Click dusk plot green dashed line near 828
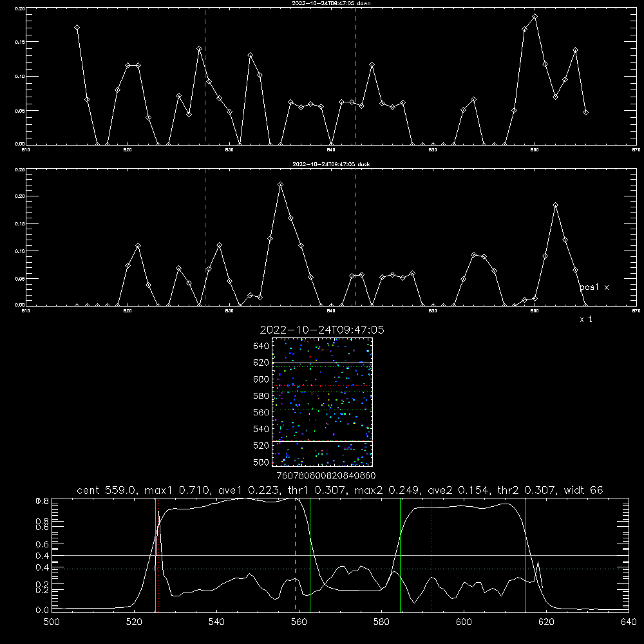Screen dimensions: 644x644 coord(205,237)
